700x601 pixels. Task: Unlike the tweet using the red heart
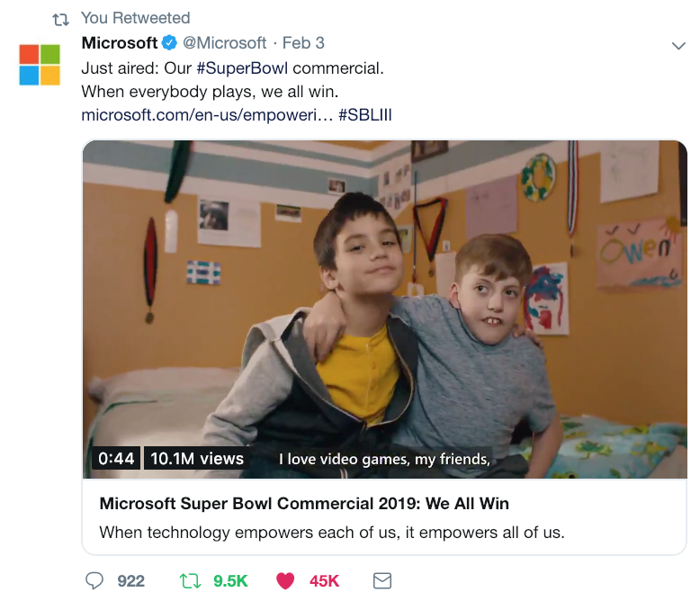tap(285, 581)
